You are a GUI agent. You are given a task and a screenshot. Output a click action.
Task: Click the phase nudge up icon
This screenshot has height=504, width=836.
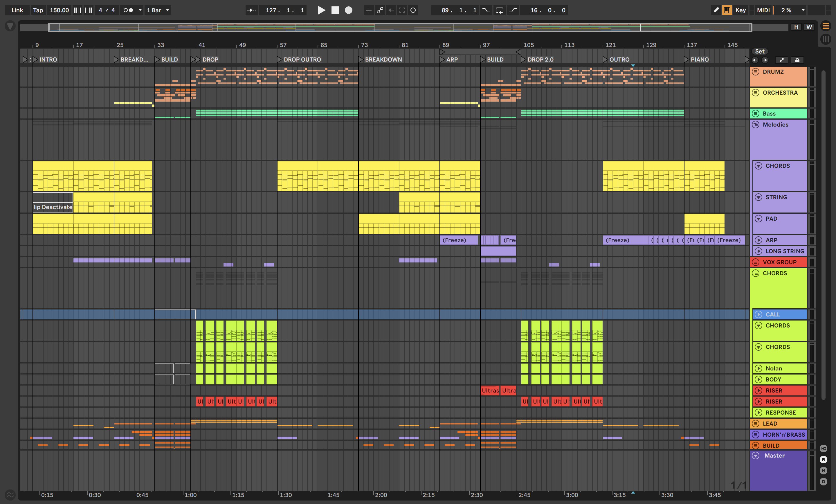click(89, 10)
